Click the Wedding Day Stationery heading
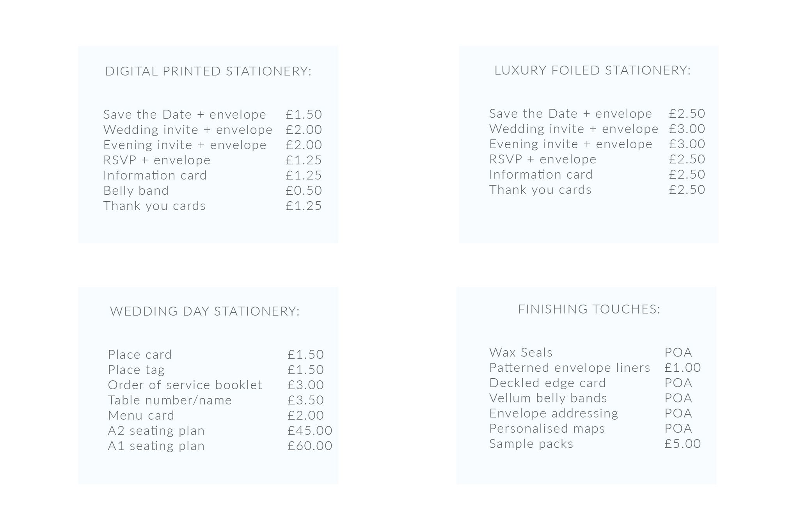Screen dimensions: 799x532 point(205,311)
